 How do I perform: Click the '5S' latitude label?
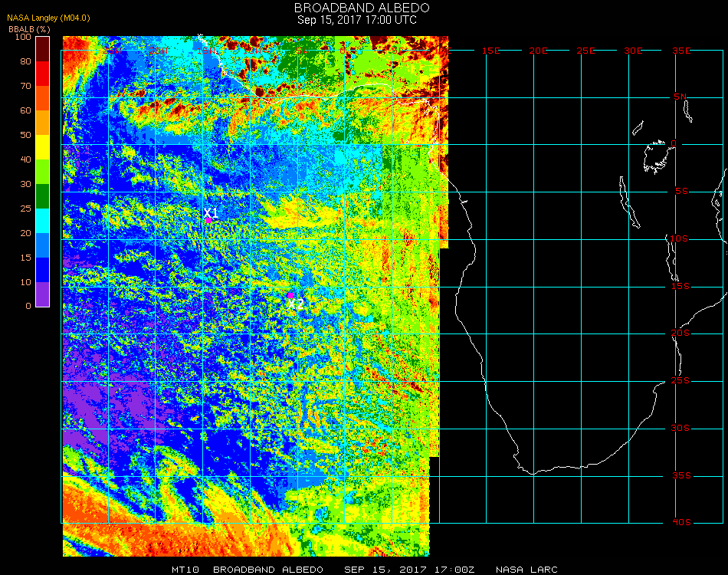(x=681, y=192)
